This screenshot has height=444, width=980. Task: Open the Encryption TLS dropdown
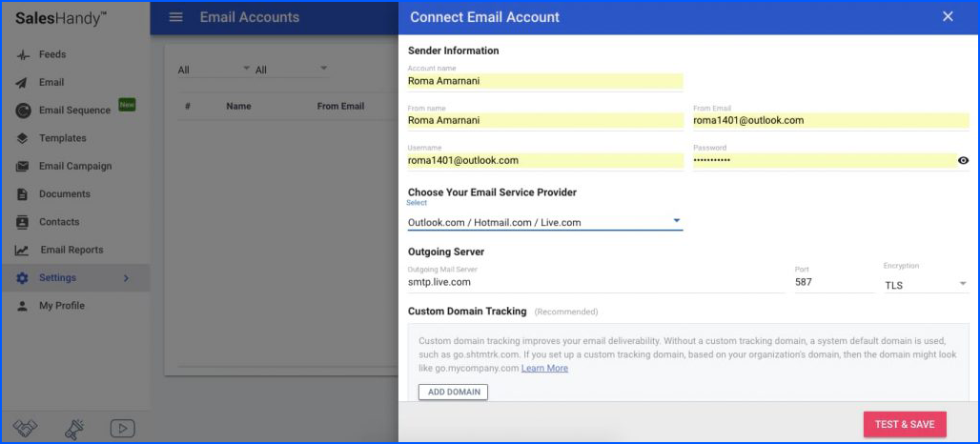(x=926, y=286)
